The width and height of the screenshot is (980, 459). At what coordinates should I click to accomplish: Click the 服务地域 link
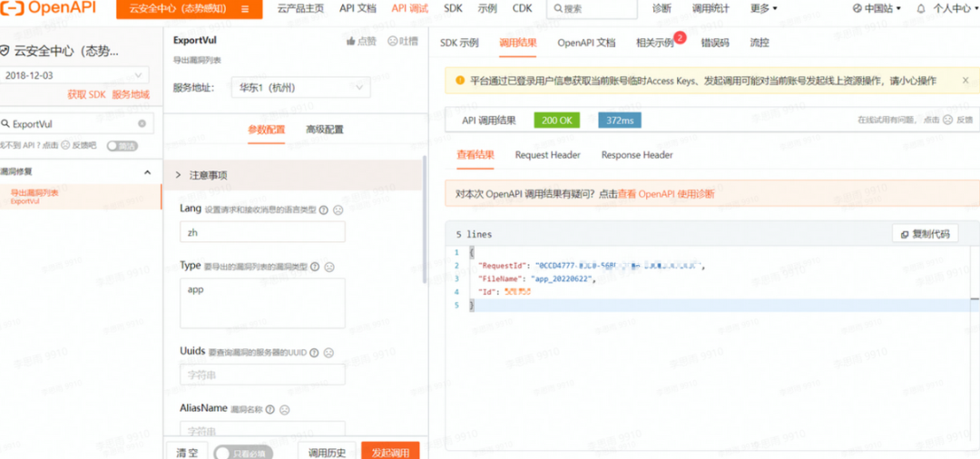pyautogui.click(x=131, y=95)
